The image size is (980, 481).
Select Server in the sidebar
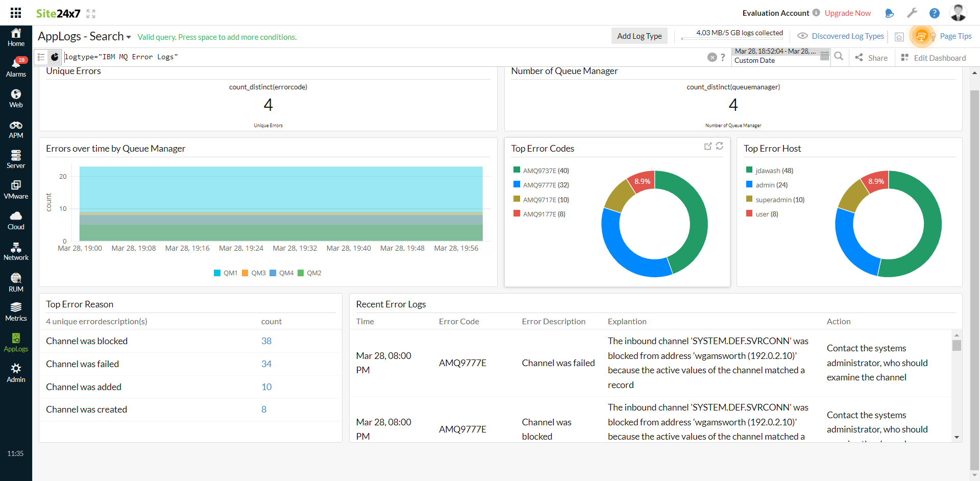(x=16, y=159)
